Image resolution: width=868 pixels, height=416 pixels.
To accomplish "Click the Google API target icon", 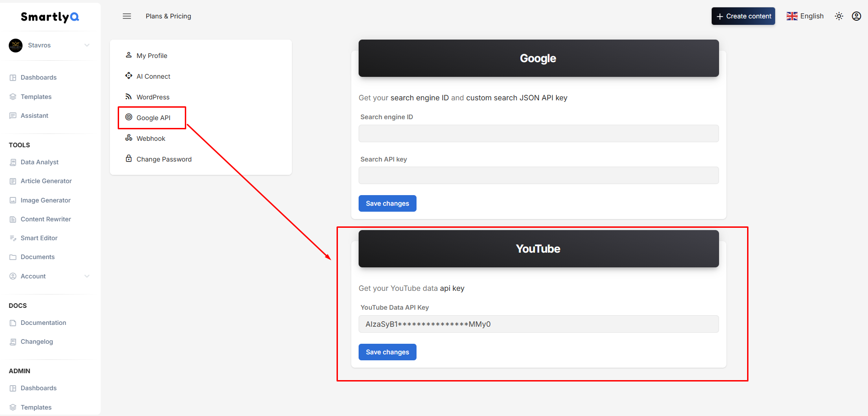I will point(129,117).
